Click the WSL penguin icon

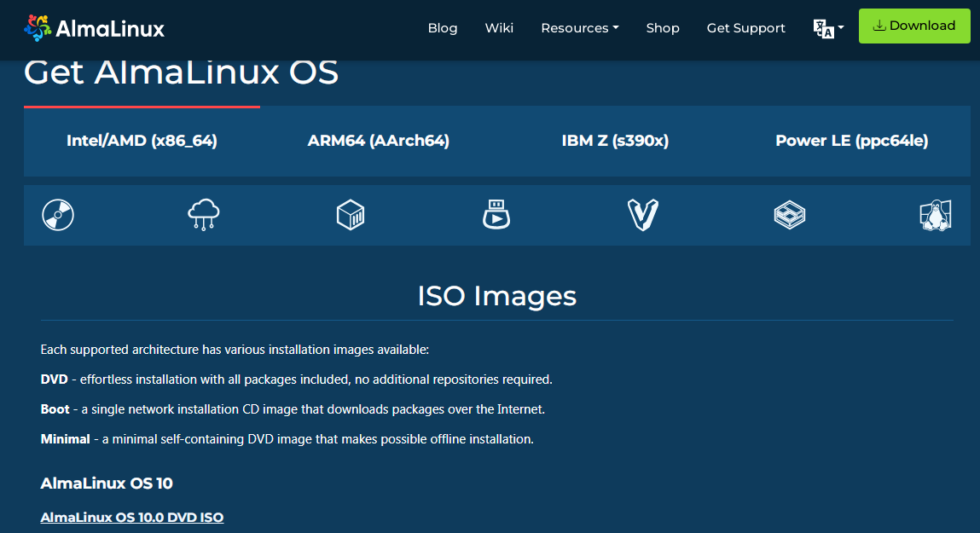point(935,215)
